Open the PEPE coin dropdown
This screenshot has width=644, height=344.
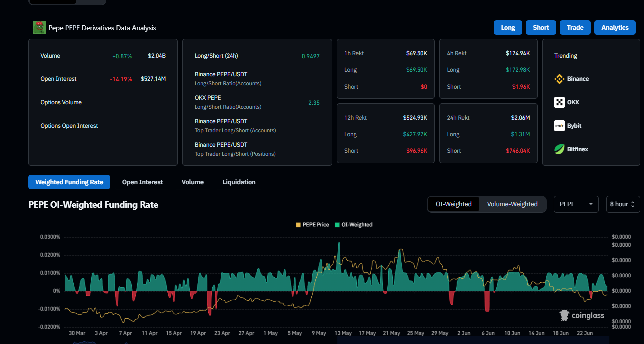[x=576, y=204]
